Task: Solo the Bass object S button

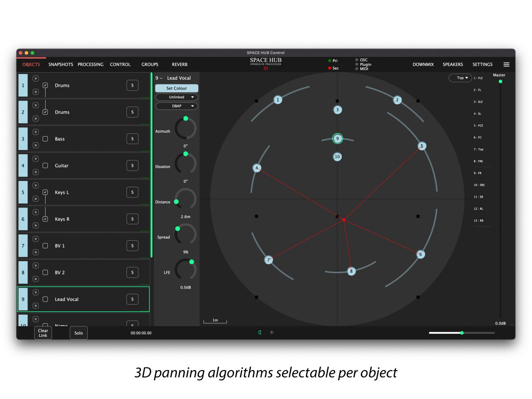Action: (x=132, y=139)
